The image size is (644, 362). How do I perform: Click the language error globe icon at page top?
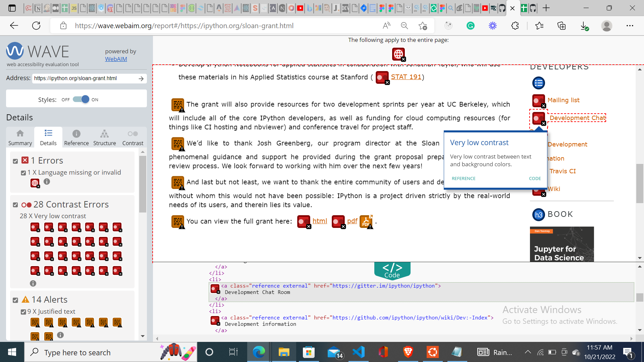(398, 54)
